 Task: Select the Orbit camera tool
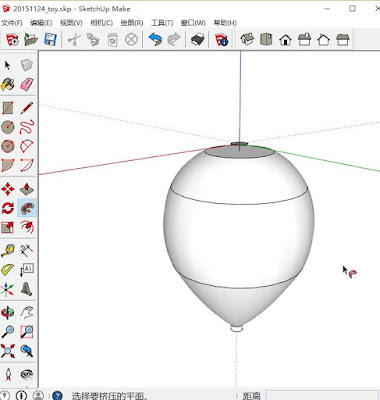tap(8, 312)
